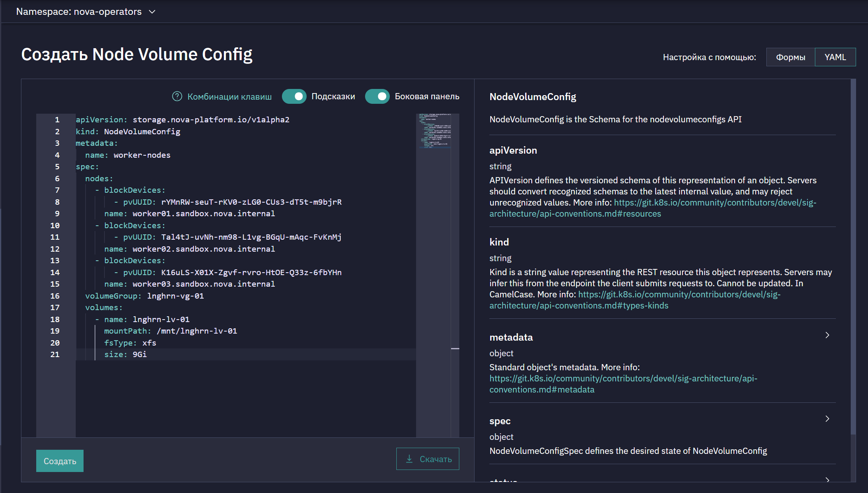Image resolution: width=868 pixels, height=493 pixels.
Task: Click NodeVolumeConfig heading in side panel
Action: click(533, 97)
